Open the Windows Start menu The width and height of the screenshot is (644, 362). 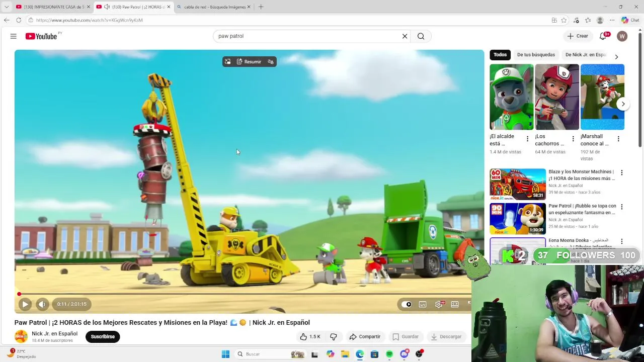coord(225,354)
